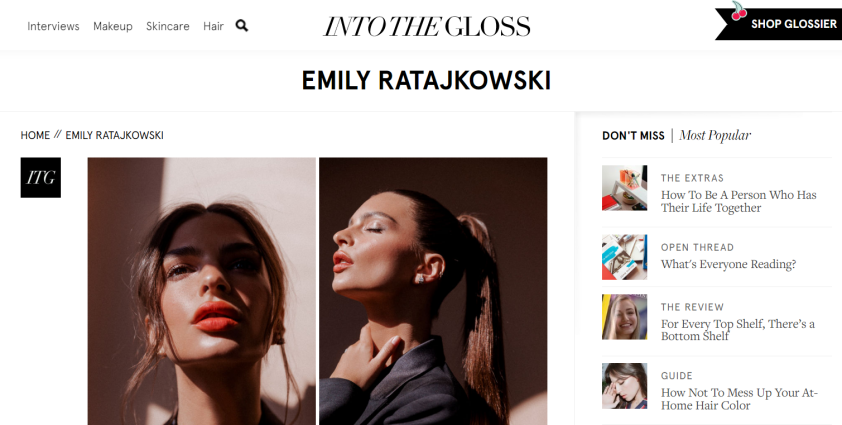The width and height of the screenshot is (842, 425).
Task: Go to the Skincare section
Action: pos(168,26)
